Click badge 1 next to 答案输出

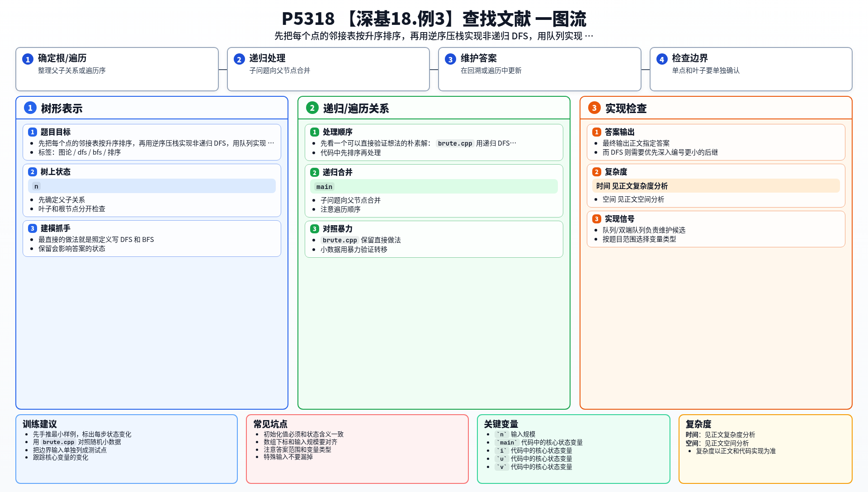[x=597, y=132]
